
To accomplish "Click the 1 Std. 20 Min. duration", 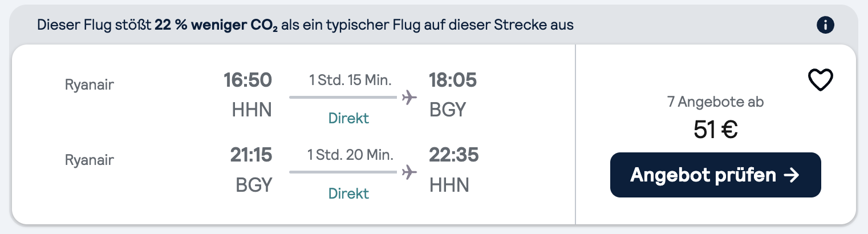I will pyautogui.click(x=350, y=155).
